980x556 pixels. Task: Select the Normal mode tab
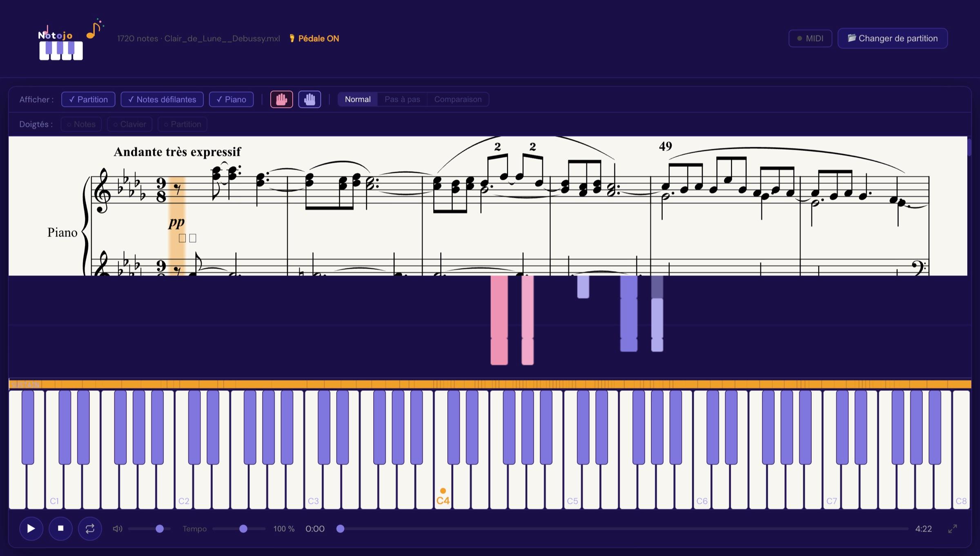coord(358,99)
